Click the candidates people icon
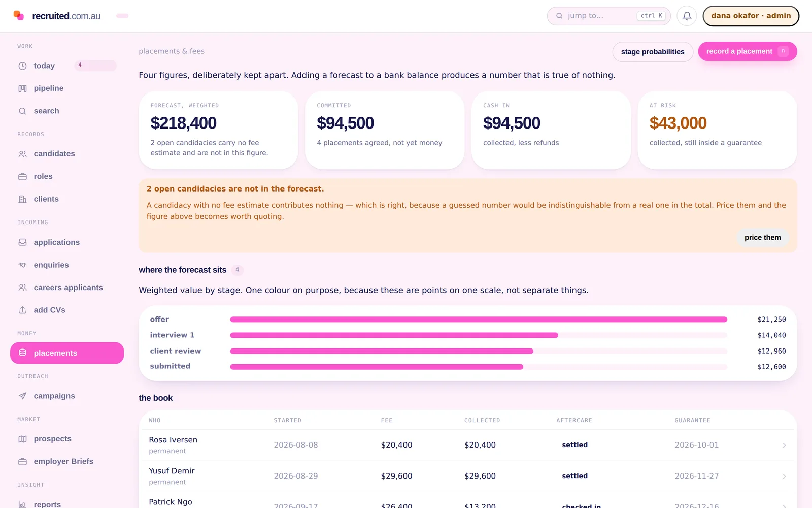Screen dimensions: 812x508 [22, 154]
